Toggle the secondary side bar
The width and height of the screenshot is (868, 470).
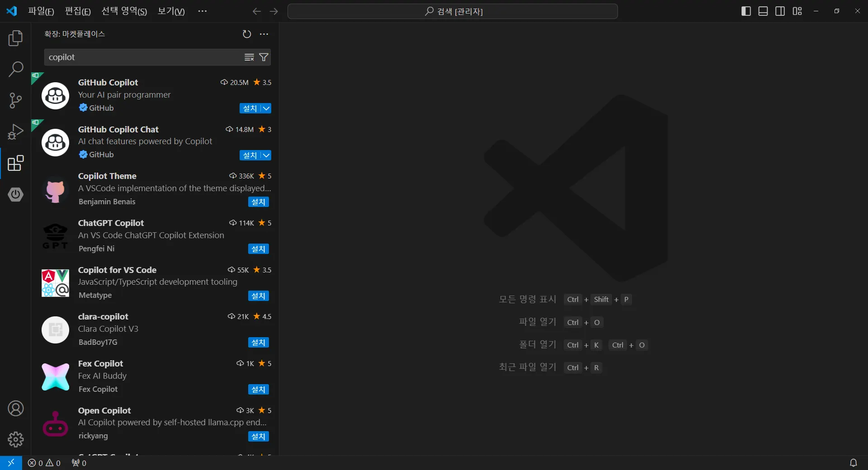[780, 11]
